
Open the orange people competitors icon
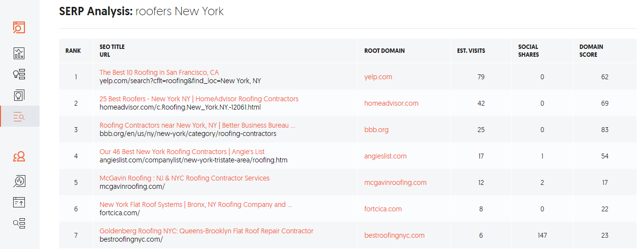click(x=19, y=157)
